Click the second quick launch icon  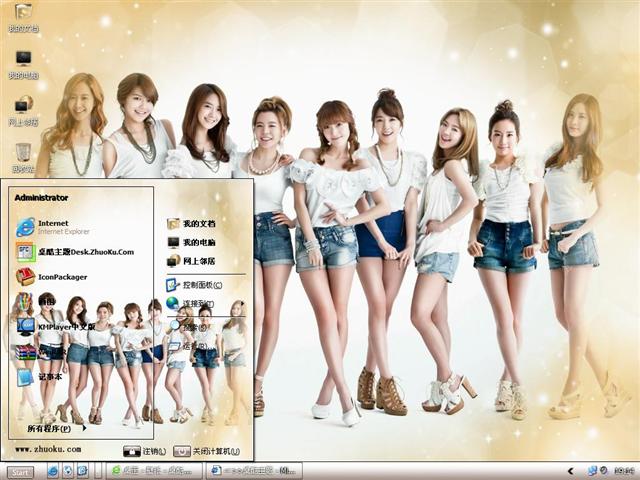click(68, 471)
